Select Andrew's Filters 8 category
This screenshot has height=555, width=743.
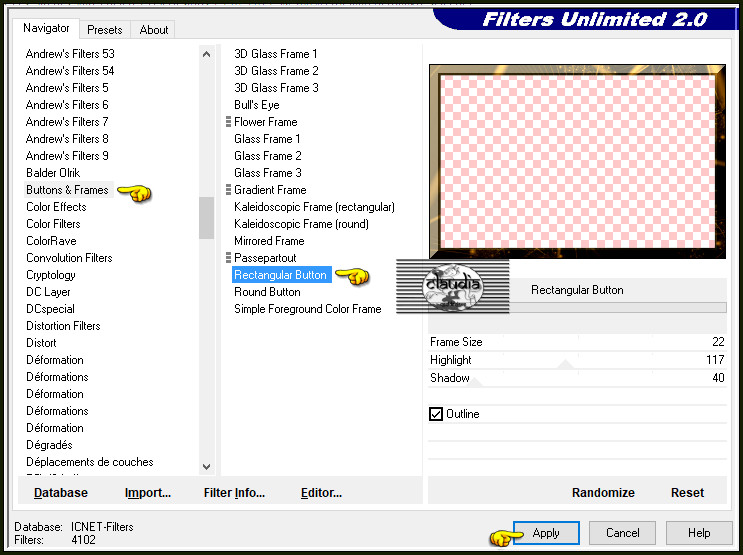67,139
